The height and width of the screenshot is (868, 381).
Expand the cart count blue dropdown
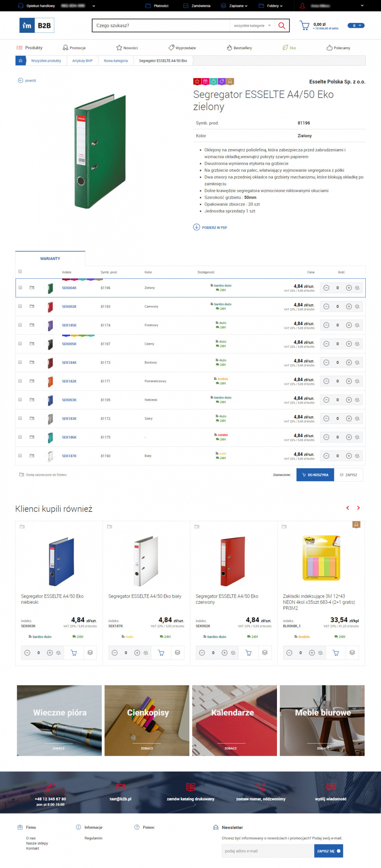(356, 26)
